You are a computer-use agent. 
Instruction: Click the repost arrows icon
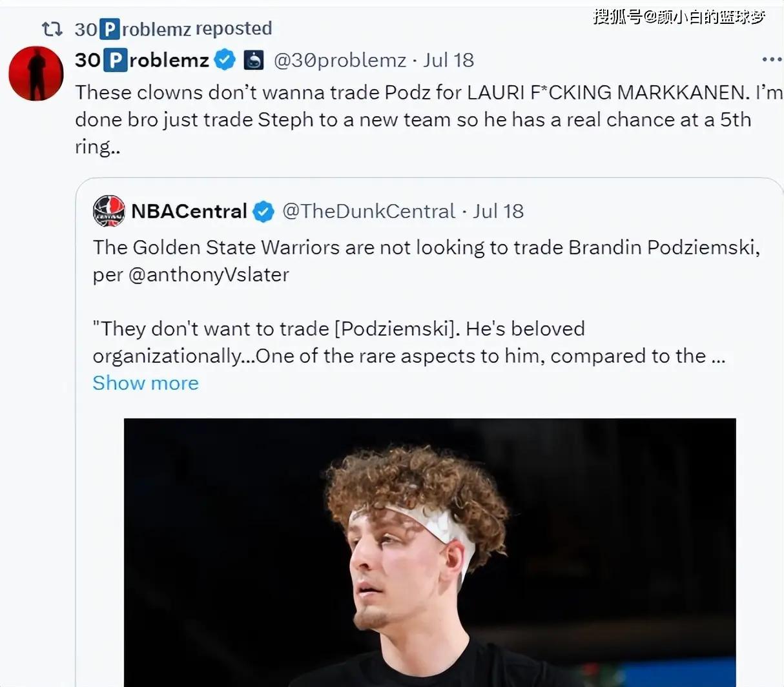[52, 29]
